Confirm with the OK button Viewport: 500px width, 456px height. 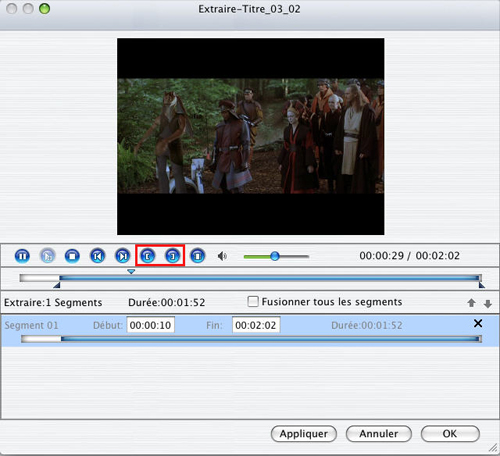(450, 434)
